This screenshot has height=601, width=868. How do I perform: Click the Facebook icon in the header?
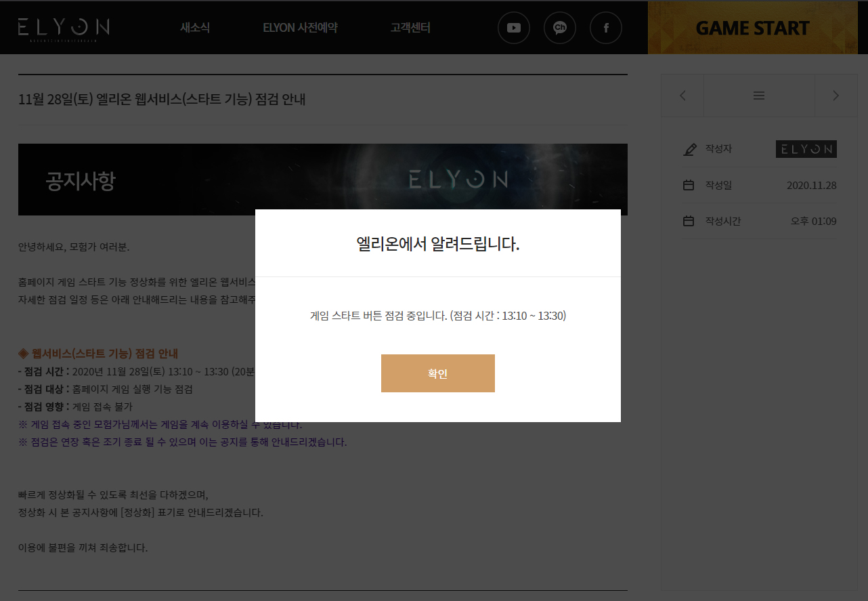pos(606,28)
